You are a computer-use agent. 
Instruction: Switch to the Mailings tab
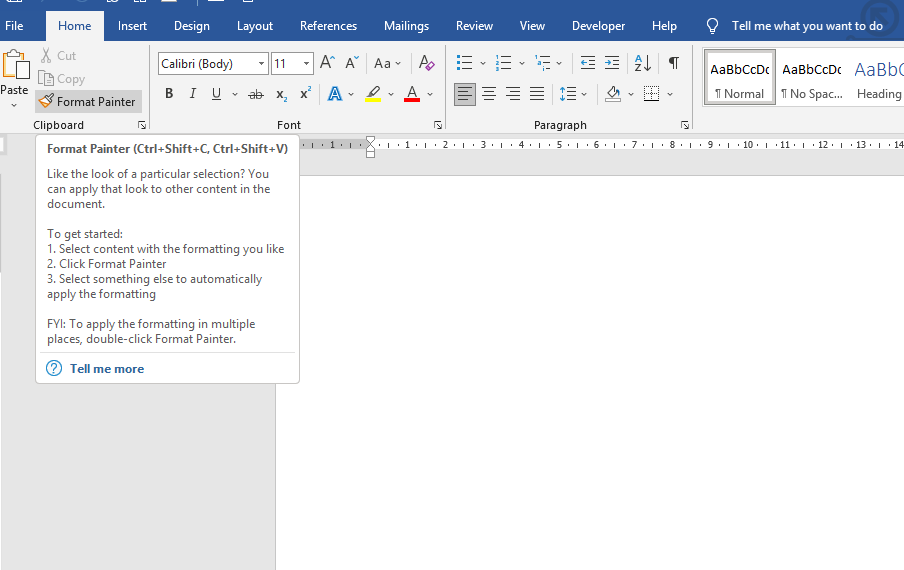coord(406,26)
